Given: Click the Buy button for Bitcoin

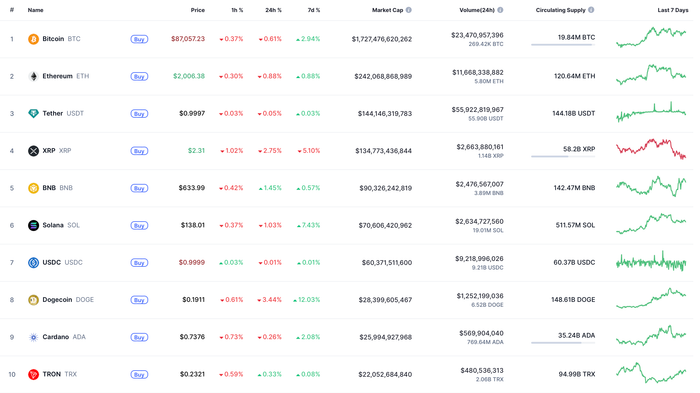Looking at the screenshot, I should pyautogui.click(x=139, y=39).
